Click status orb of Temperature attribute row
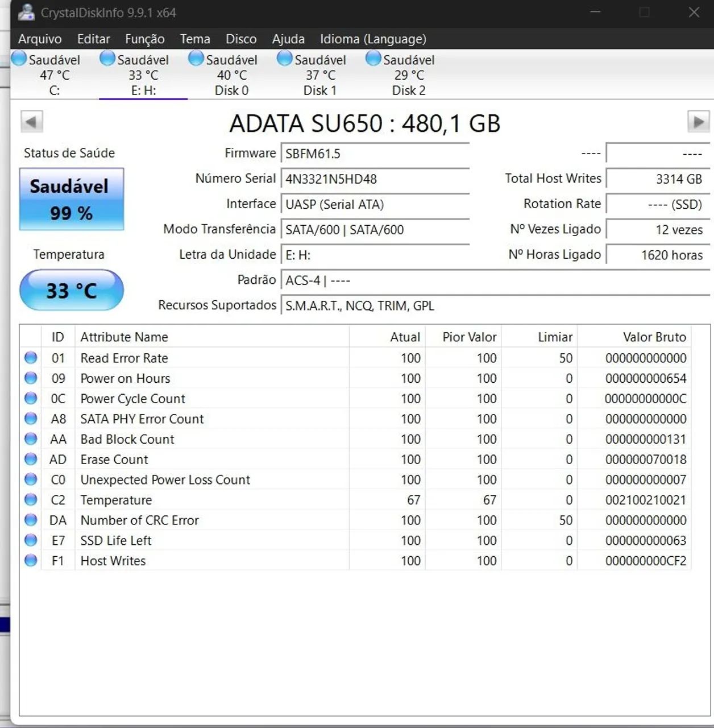This screenshot has width=714, height=728. [x=31, y=500]
